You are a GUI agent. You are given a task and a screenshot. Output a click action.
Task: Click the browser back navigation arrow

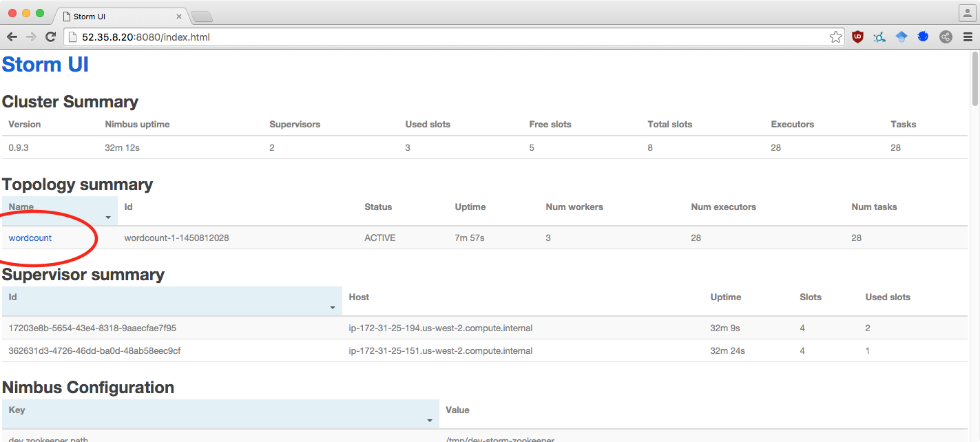(11, 36)
